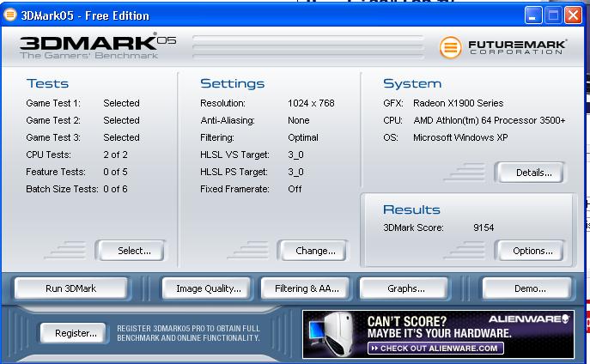
Task: Click the Resolution value 1024 x 768
Action: 311,103
